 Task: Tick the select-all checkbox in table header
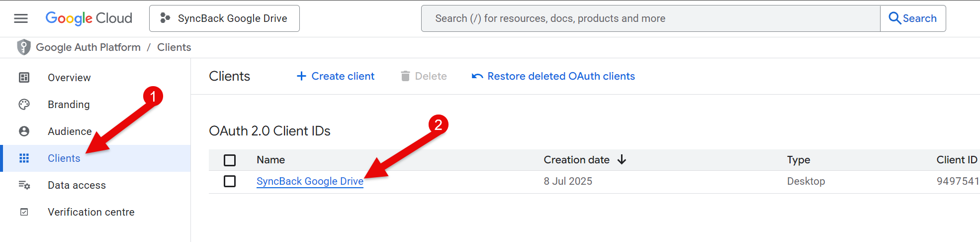pyautogui.click(x=230, y=160)
